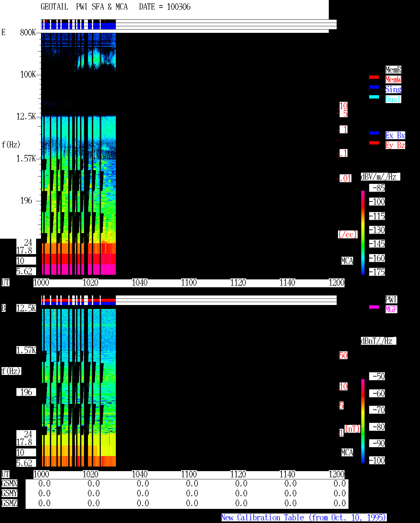The image size is (420, 523).
Task: Click the cyan Dual legend swatch
Action: (x=374, y=97)
